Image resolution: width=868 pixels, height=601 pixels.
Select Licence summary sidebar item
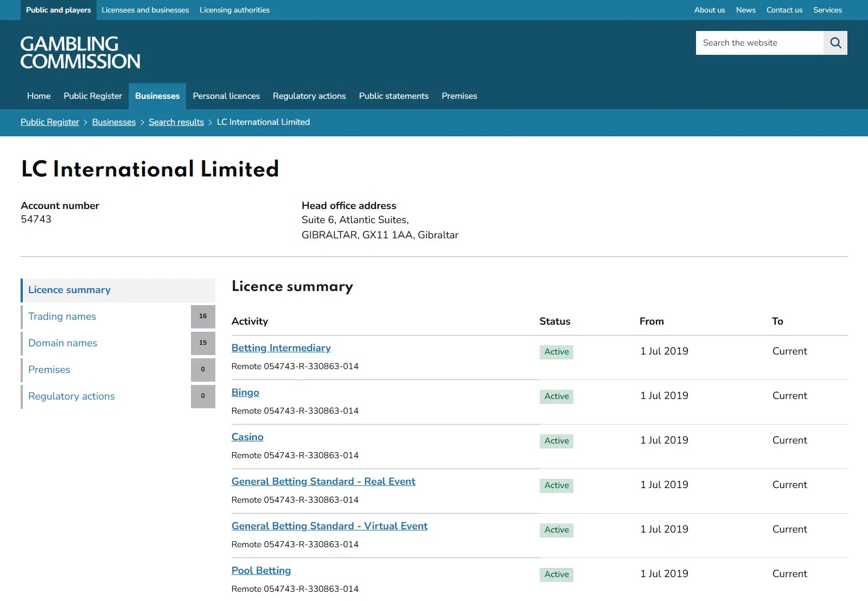(x=118, y=290)
